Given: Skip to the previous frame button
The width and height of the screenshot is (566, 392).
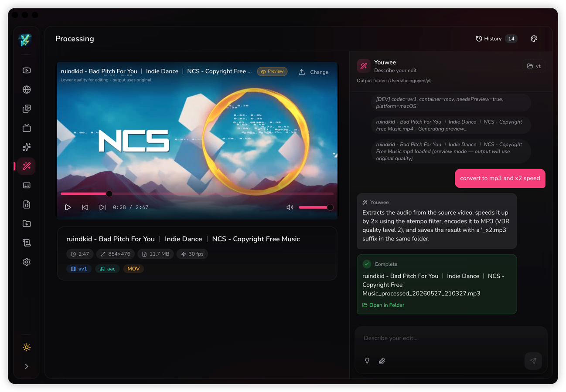Looking at the screenshot, I should pos(85,207).
